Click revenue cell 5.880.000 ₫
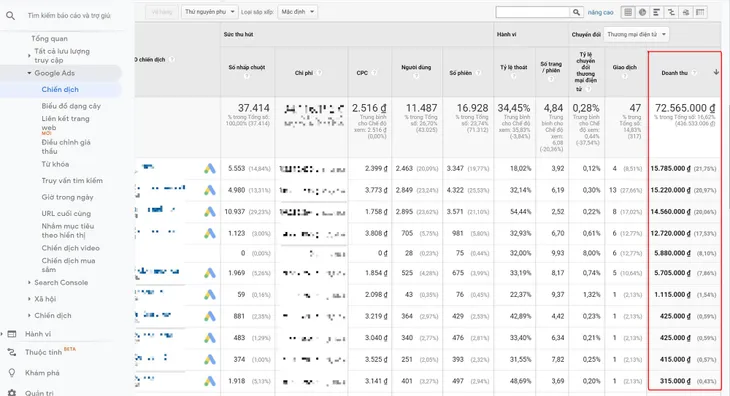The width and height of the screenshot is (730, 396). [x=672, y=253]
